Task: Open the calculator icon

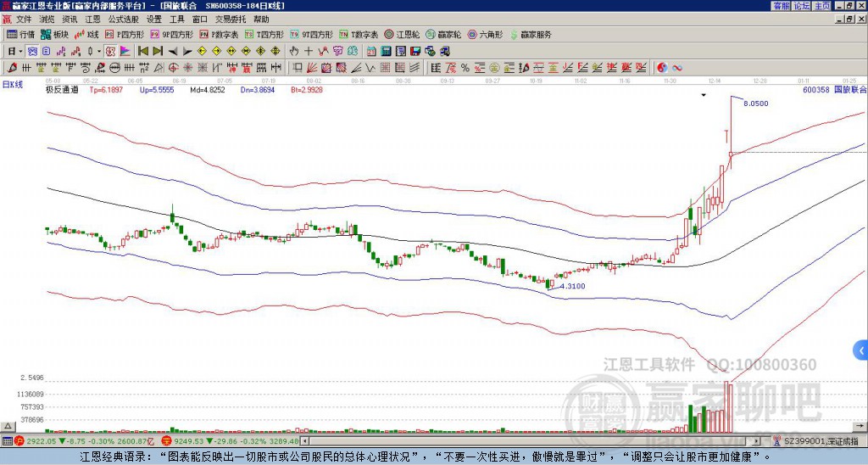Action: click(x=387, y=52)
